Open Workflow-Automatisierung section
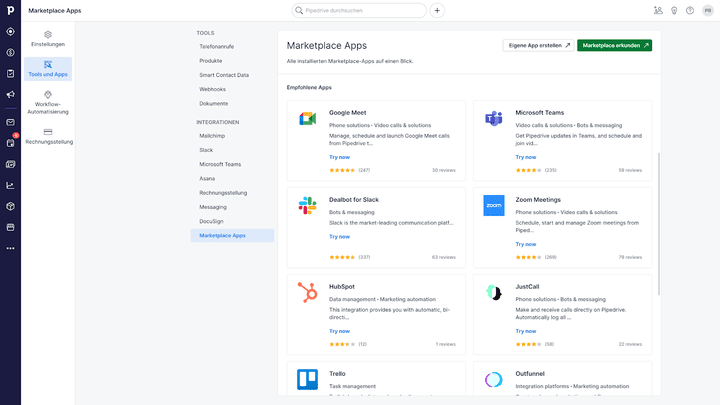The image size is (720, 405). pyautogui.click(x=48, y=102)
